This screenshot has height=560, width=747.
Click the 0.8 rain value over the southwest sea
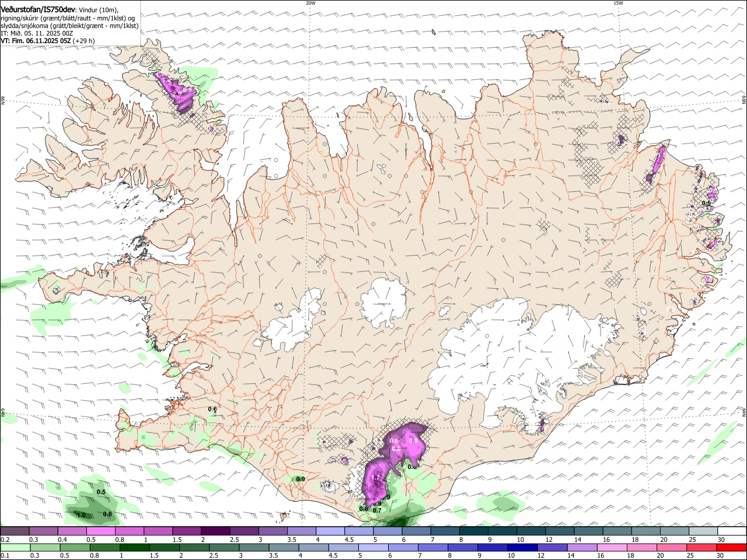click(x=107, y=514)
